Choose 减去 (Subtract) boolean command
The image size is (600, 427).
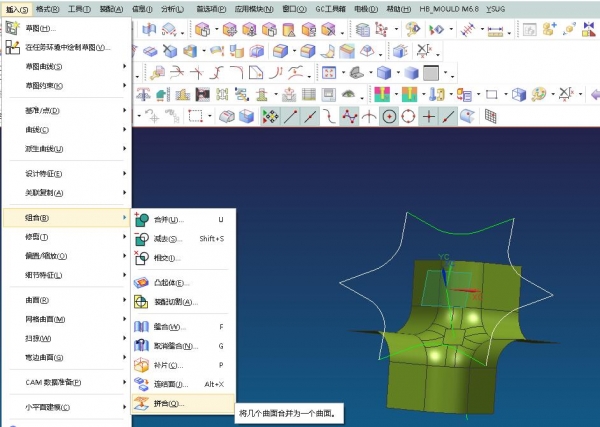[168, 239]
